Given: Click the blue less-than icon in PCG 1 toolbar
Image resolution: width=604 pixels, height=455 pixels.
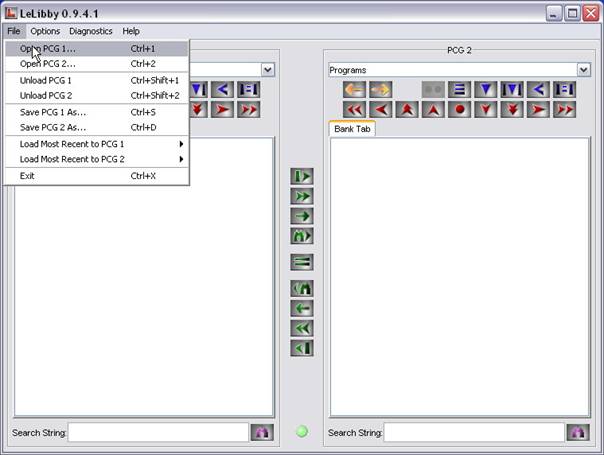Looking at the screenshot, I should [222, 90].
